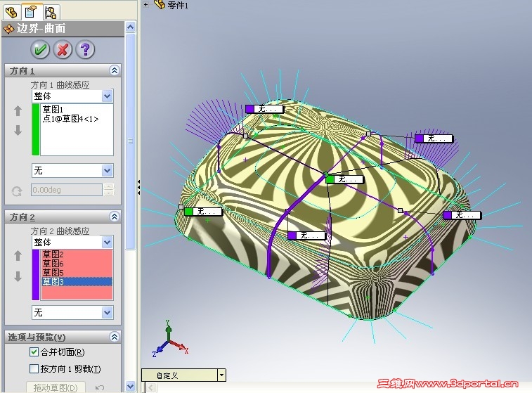
Task: Click the 拖动草图 button
Action: click(x=56, y=387)
